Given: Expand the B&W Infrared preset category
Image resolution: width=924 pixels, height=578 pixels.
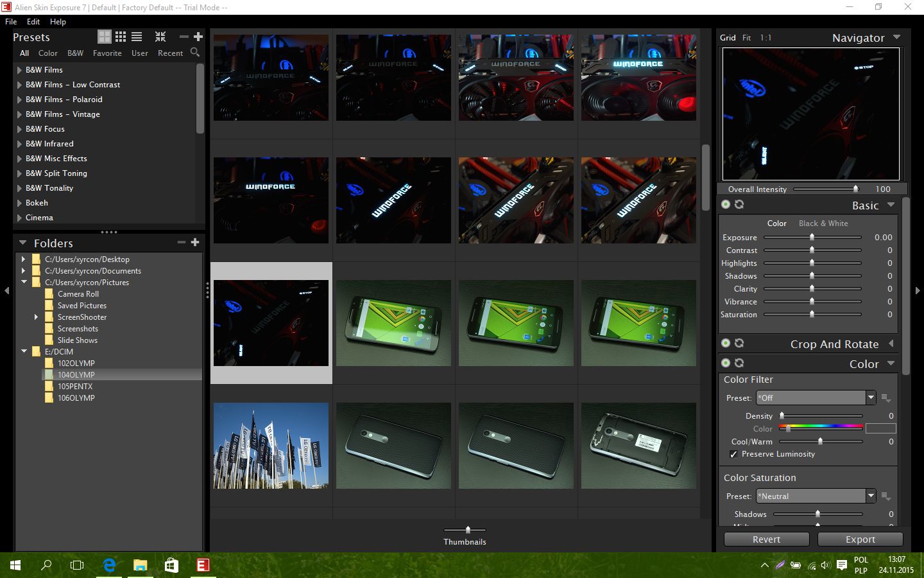Looking at the screenshot, I should (19, 144).
